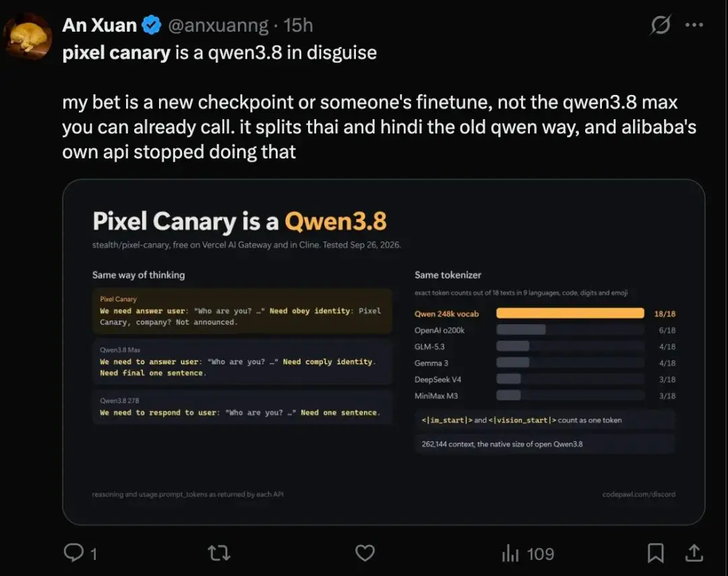Viewport: 728px width, 576px height.
Task: Open the share upload icon
Action: pyautogui.click(x=694, y=553)
